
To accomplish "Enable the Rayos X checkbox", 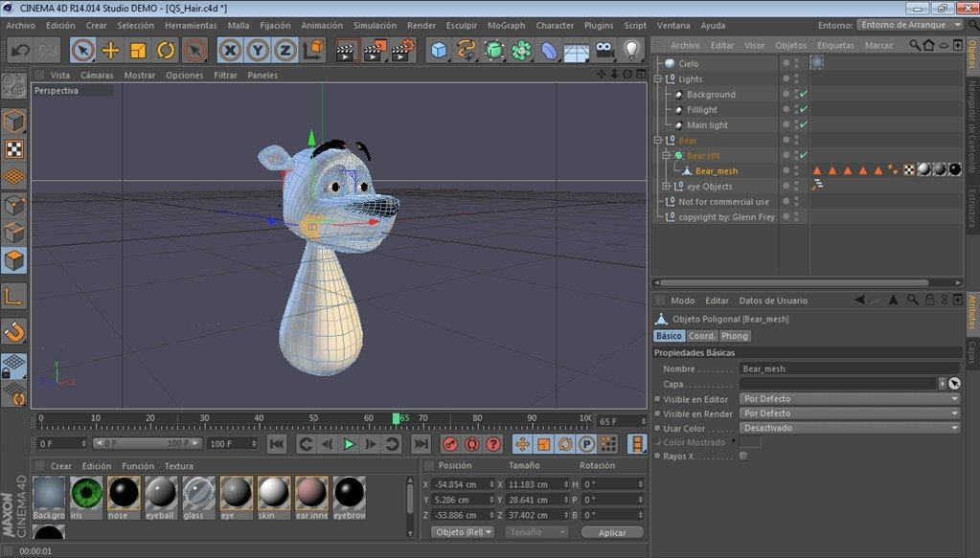I will (743, 456).
